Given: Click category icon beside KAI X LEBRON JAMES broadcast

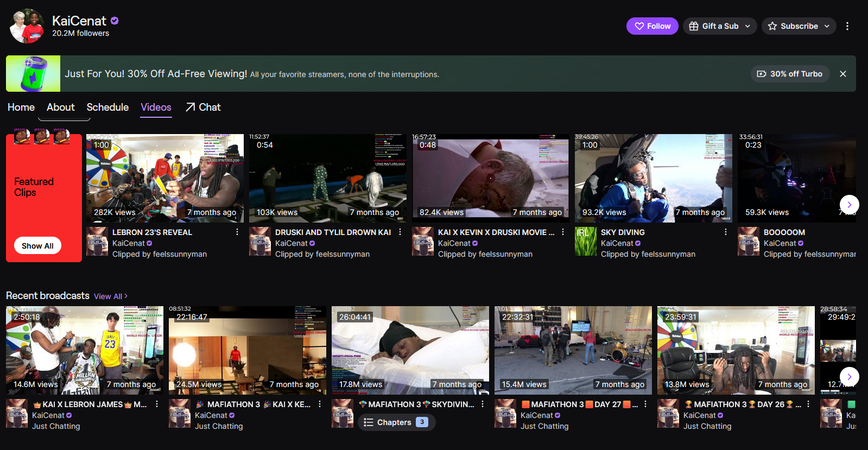Looking at the screenshot, I should (17, 414).
